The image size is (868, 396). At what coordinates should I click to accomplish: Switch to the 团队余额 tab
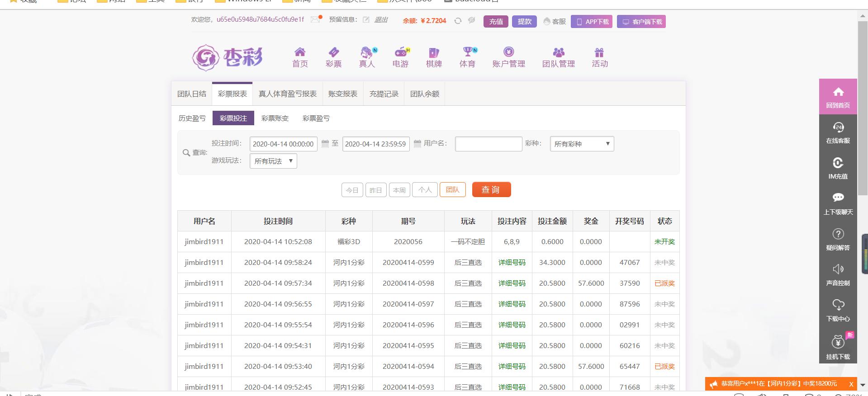tap(425, 94)
